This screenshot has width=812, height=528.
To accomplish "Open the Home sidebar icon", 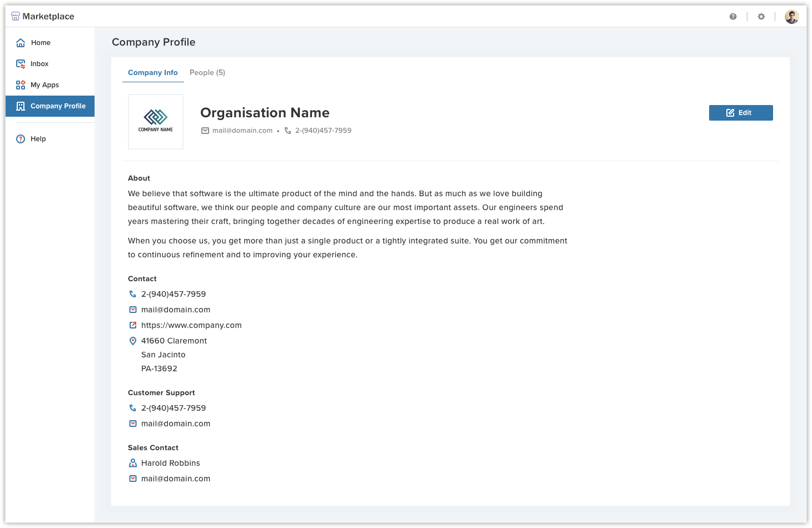I will point(20,42).
